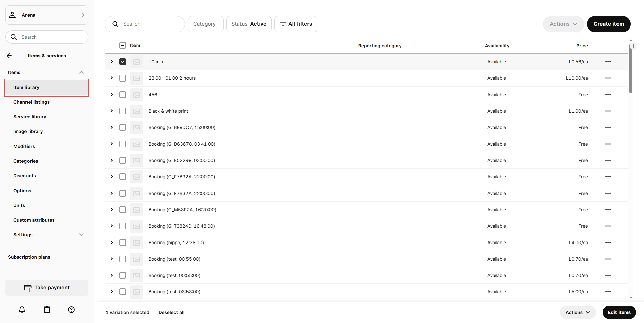Open the three-dot menu for 10 min
This screenshot has width=644, height=323.
coord(608,62)
